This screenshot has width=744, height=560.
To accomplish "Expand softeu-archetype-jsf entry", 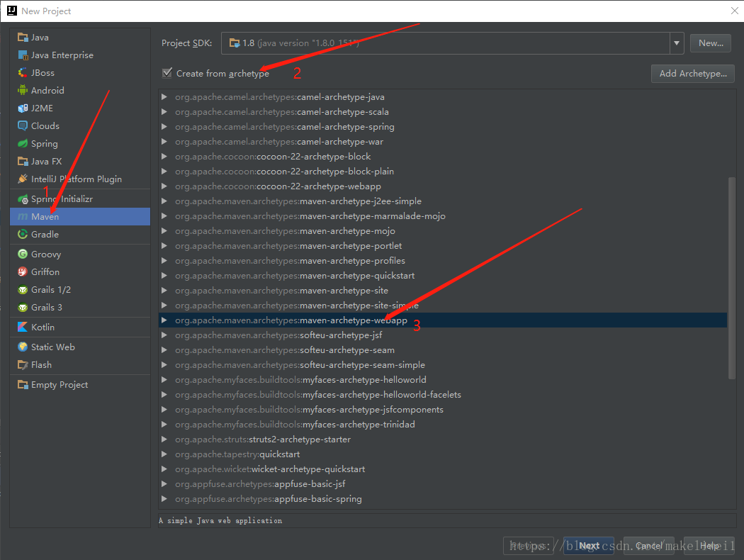I will [164, 335].
